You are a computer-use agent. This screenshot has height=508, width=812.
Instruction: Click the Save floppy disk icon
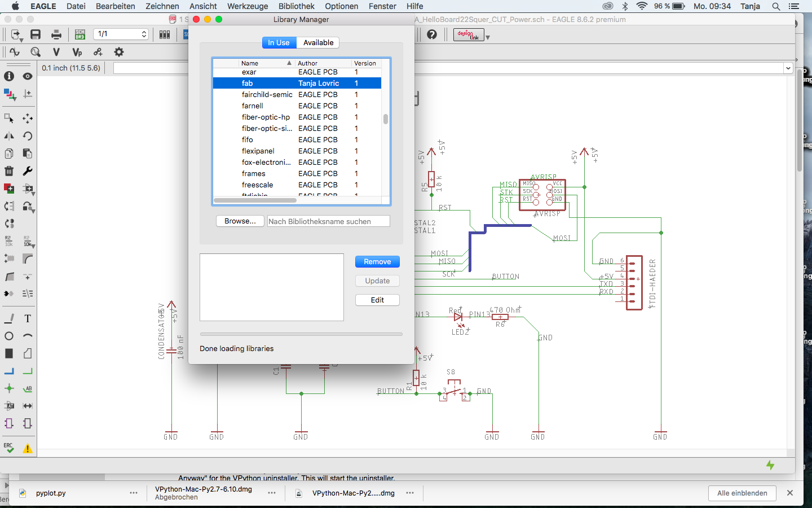(36, 34)
